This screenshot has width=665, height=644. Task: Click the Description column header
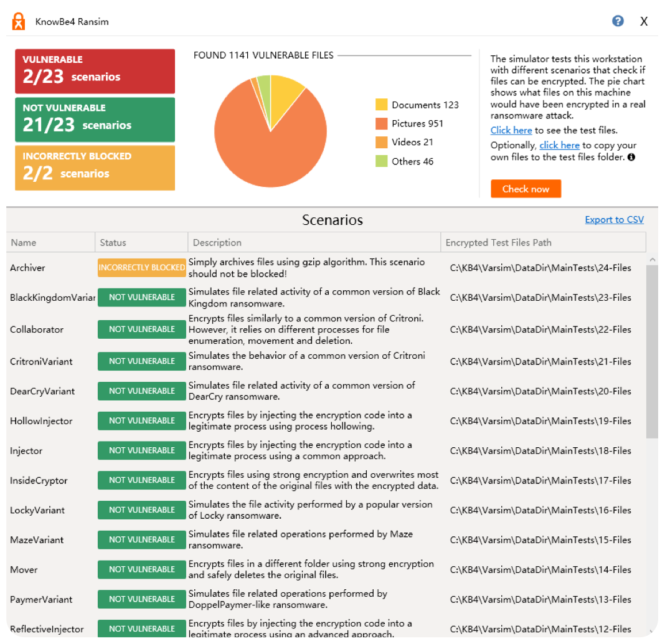pos(314,242)
